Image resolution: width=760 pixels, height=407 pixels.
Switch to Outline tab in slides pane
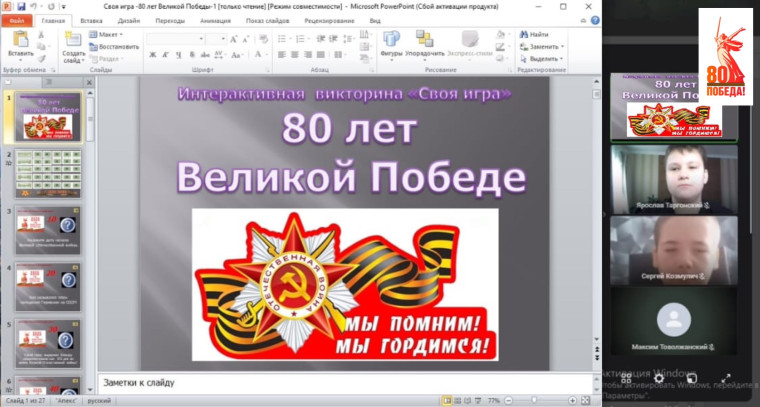[62, 82]
